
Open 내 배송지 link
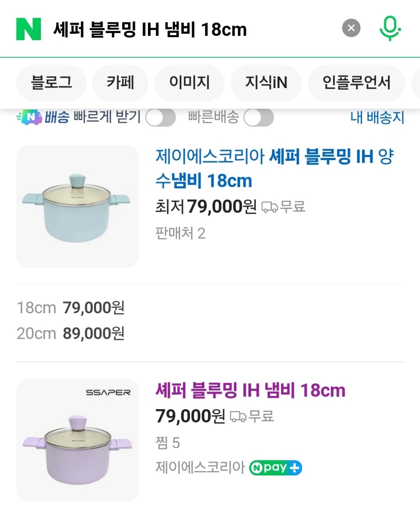coord(377,118)
